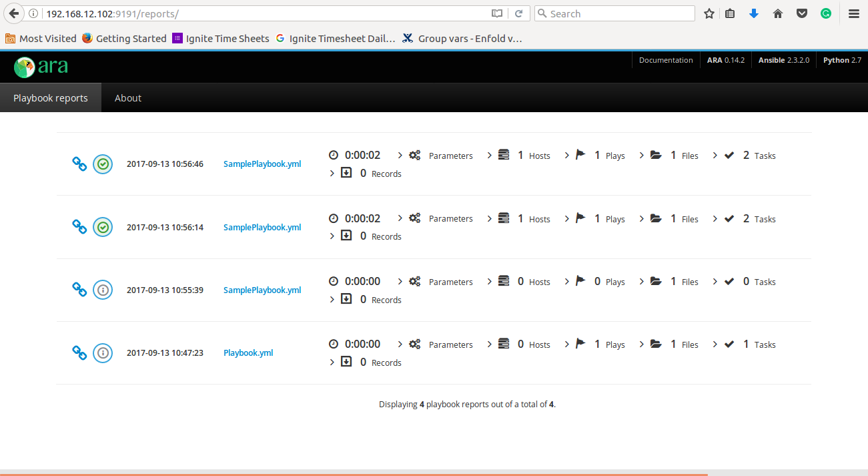
Task: Click Records label in 10:55:39 report
Action: pos(386,300)
